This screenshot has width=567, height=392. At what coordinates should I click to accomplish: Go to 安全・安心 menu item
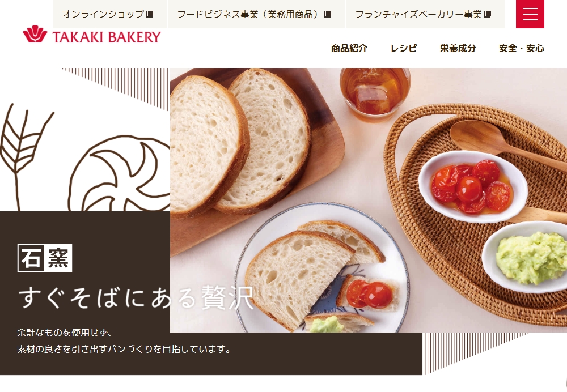point(522,48)
